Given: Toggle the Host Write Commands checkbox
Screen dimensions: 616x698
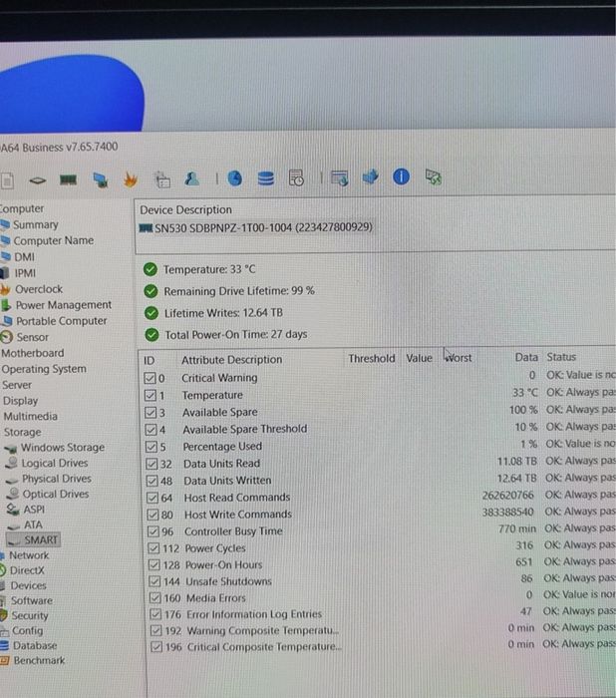Looking at the screenshot, I should point(154,516).
